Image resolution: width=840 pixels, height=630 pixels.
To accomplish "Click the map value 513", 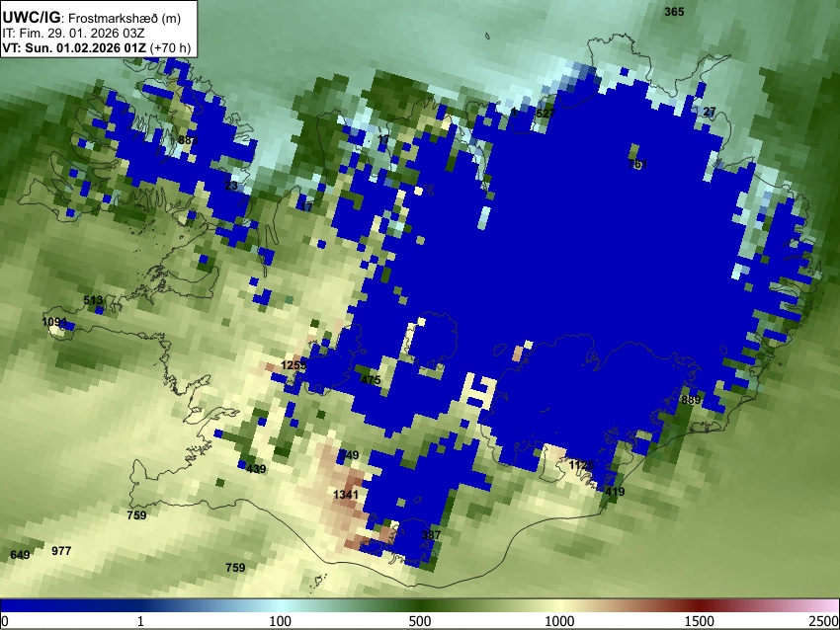I will [x=93, y=300].
